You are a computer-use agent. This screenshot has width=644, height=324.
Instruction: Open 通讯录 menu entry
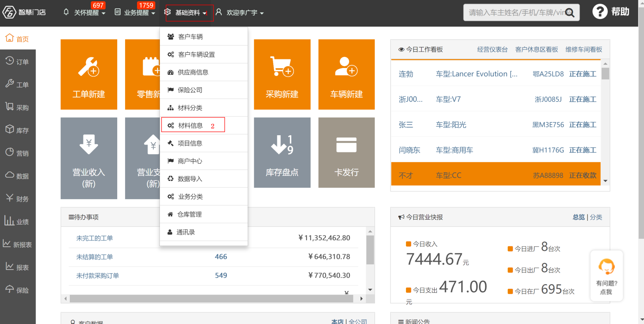[x=204, y=232]
